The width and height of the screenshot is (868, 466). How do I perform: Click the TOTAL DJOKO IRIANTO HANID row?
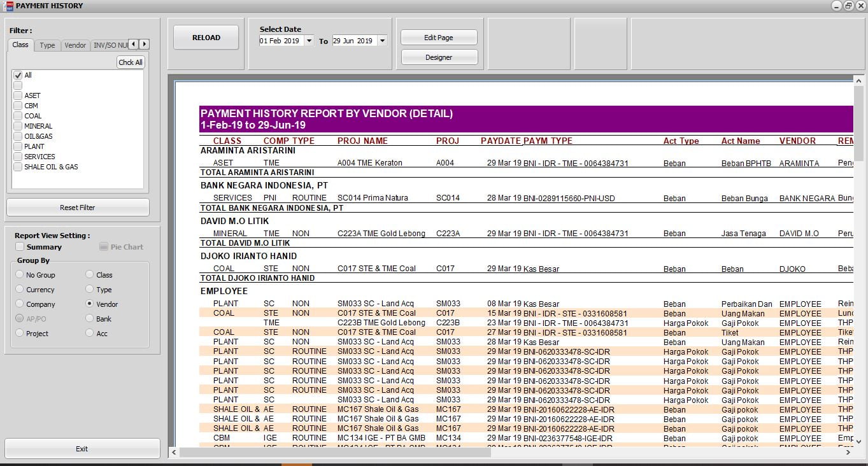click(x=257, y=278)
